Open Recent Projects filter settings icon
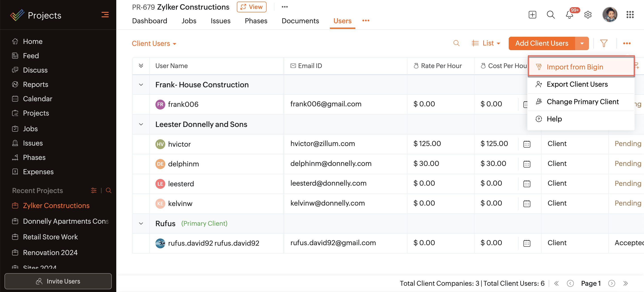This screenshot has height=292, width=644. point(94,190)
